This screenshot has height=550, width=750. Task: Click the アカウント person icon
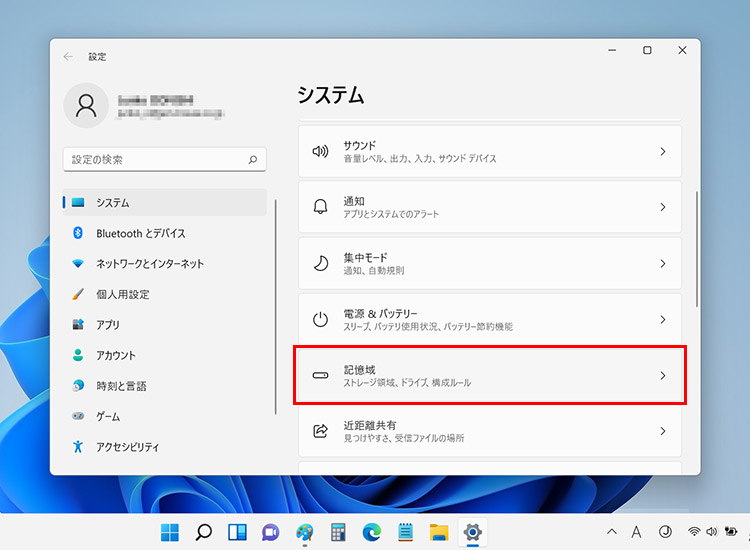tap(78, 355)
